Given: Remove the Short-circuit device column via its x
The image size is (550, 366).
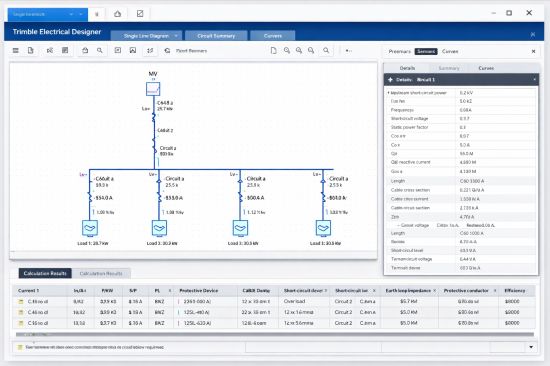Looking at the screenshot, I should 326,291.
